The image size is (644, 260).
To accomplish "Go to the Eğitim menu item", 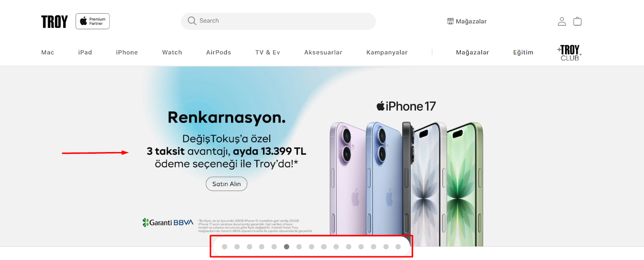I will click(523, 52).
